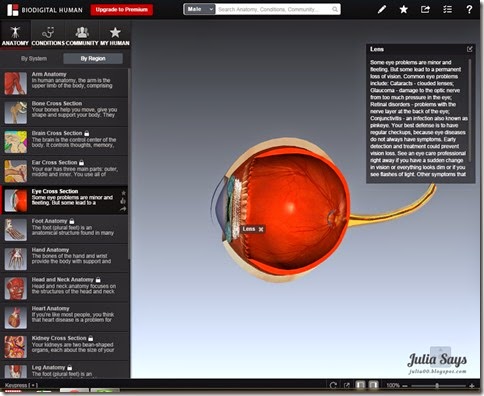
Task: Switch to the Community tab
Action: (x=82, y=35)
